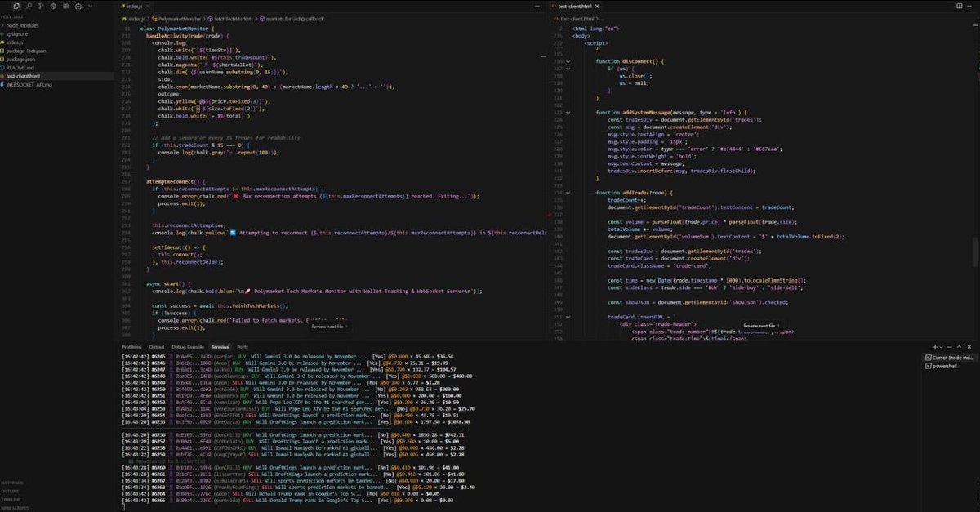Open the Output panel tab

click(x=156, y=347)
